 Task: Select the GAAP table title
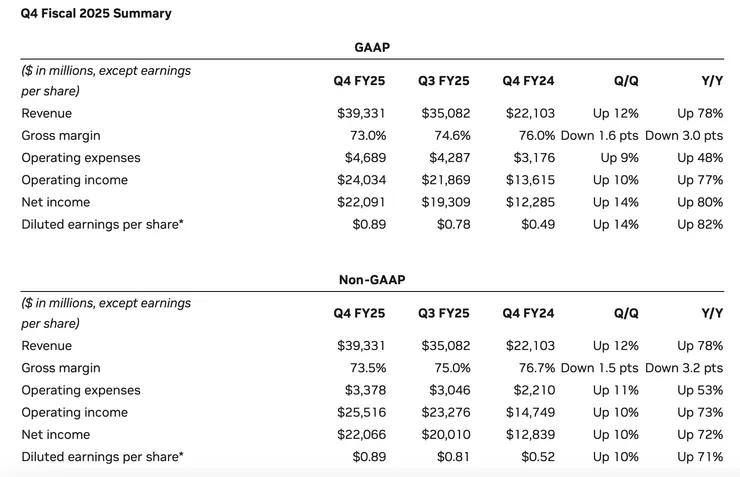(372, 47)
